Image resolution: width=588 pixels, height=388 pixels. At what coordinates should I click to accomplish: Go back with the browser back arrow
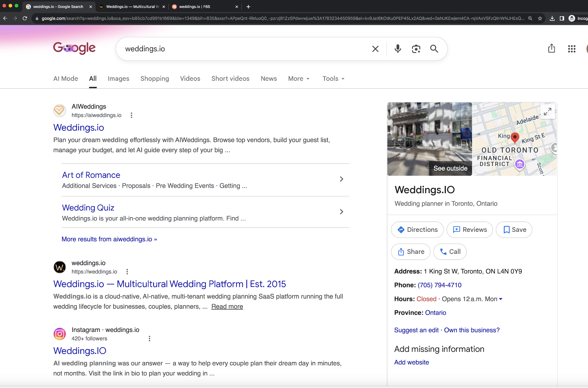[x=5, y=18]
